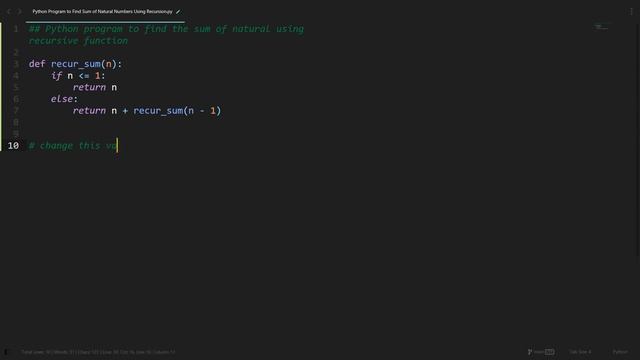Open the three-dot menu at top right
Viewport: 640px width, 360px height.
pos(631,12)
